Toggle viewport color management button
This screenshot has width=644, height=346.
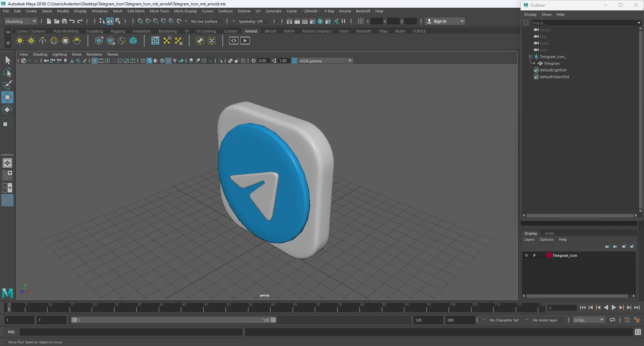point(294,61)
